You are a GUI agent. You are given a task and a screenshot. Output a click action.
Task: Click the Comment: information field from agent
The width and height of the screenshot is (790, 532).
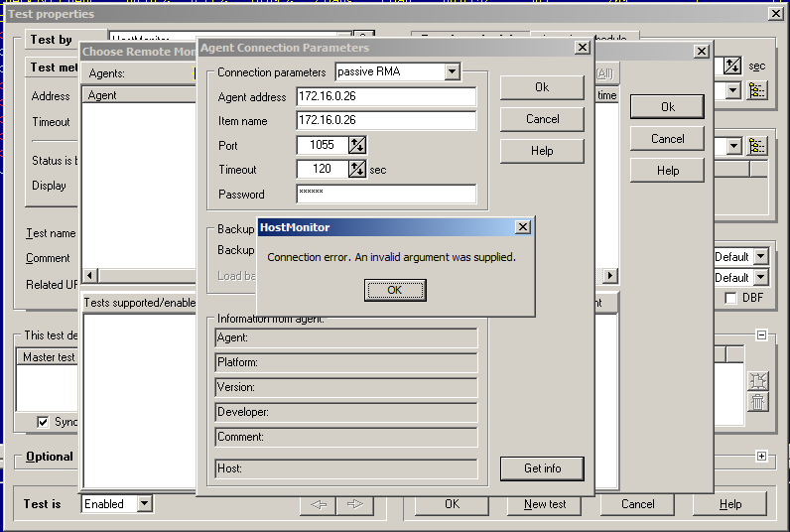click(x=346, y=437)
